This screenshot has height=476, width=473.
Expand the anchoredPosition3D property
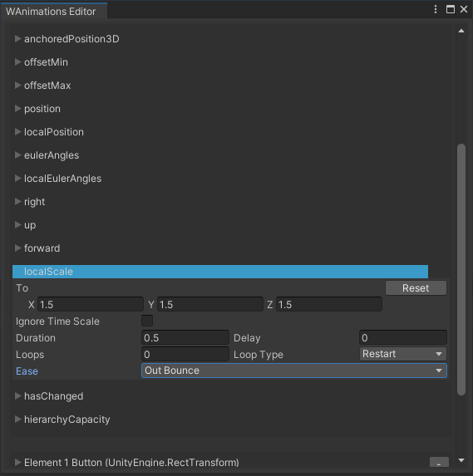pos(17,39)
